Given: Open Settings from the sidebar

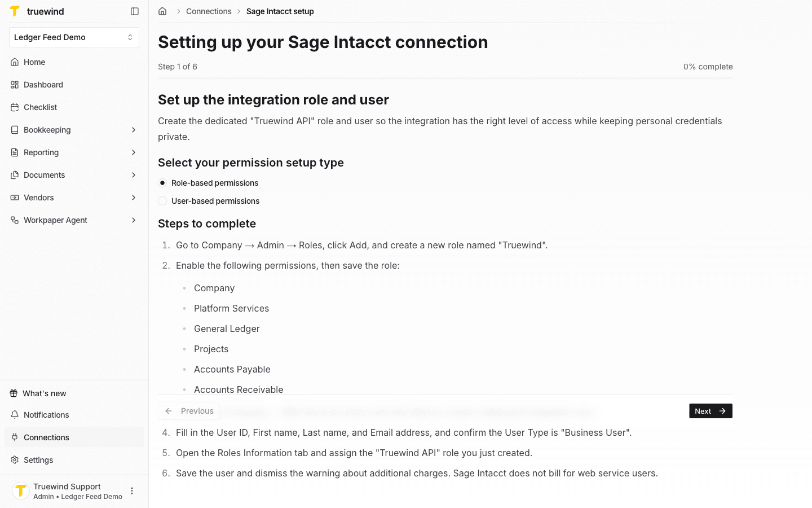Looking at the screenshot, I should 38,459.
